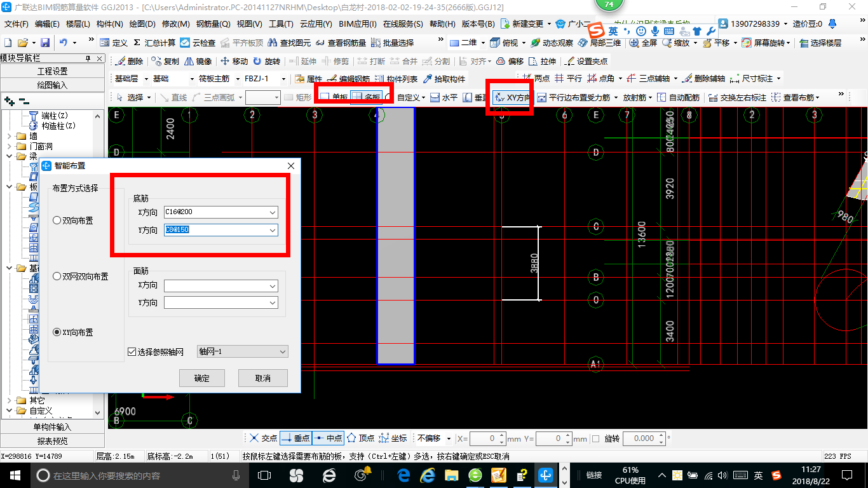Image resolution: width=868 pixels, height=488 pixels.
Task: Open 文件(F) menu
Action: point(17,24)
